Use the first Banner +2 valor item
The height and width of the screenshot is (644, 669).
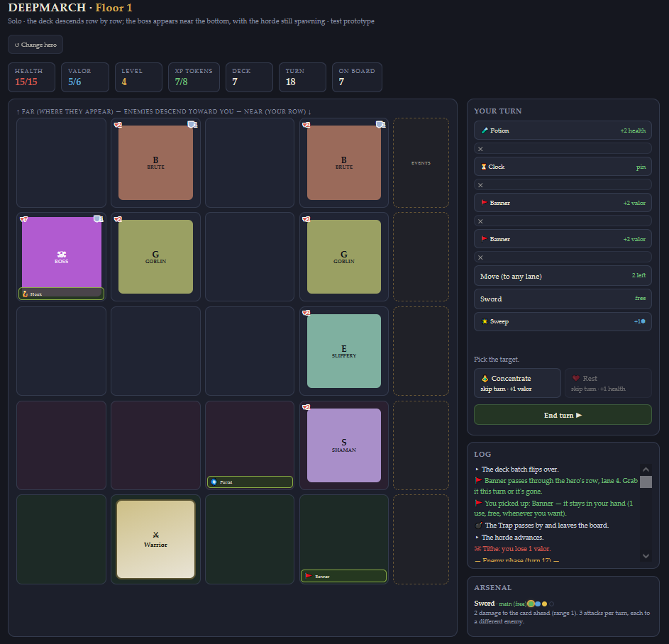click(563, 203)
